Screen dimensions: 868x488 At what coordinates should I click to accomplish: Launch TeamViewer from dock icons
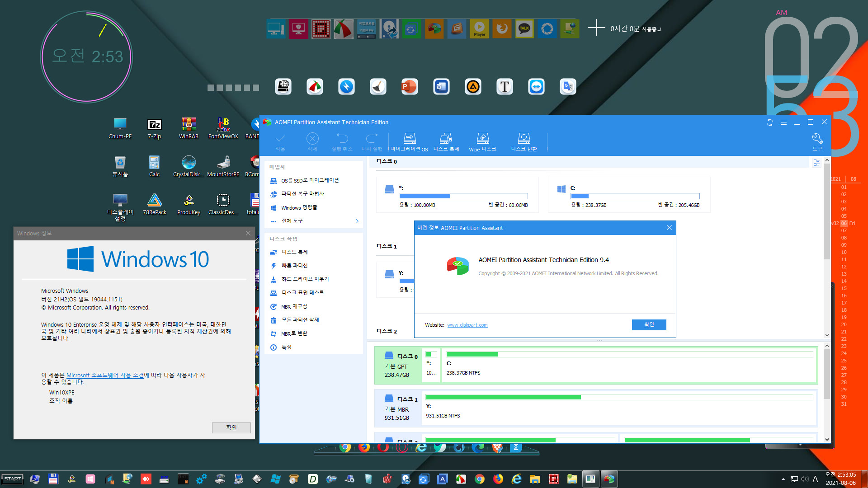click(x=536, y=86)
